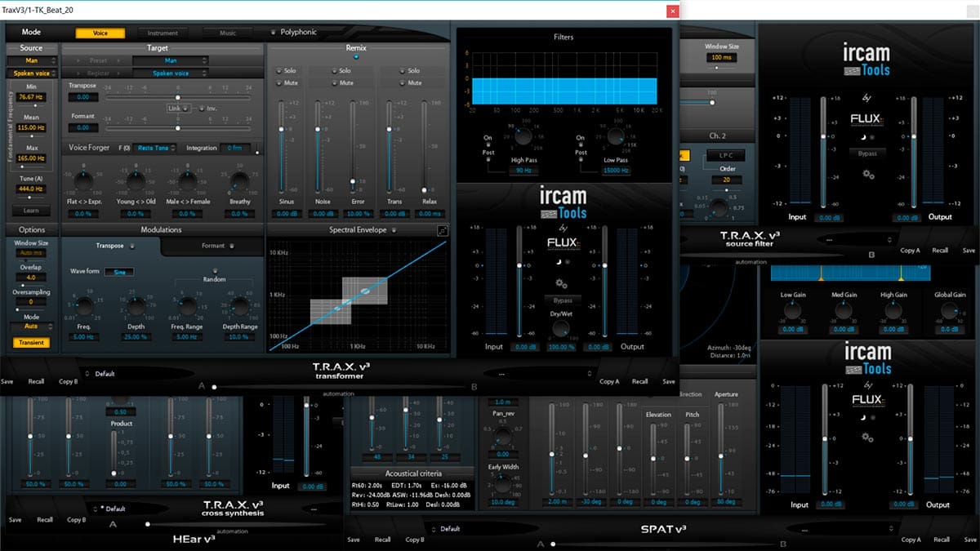This screenshot has width=980, height=551.
Task: Switch to the Transpose modulation tab
Action: point(112,245)
